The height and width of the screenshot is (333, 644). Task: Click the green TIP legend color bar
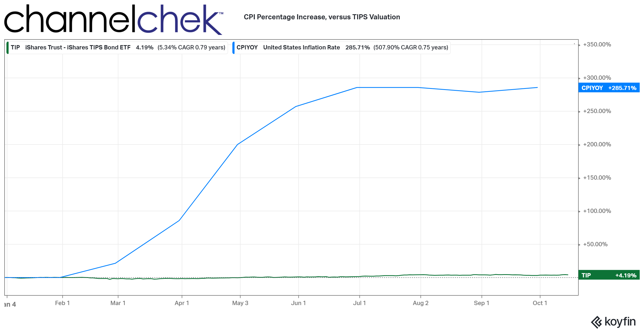[8, 48]
